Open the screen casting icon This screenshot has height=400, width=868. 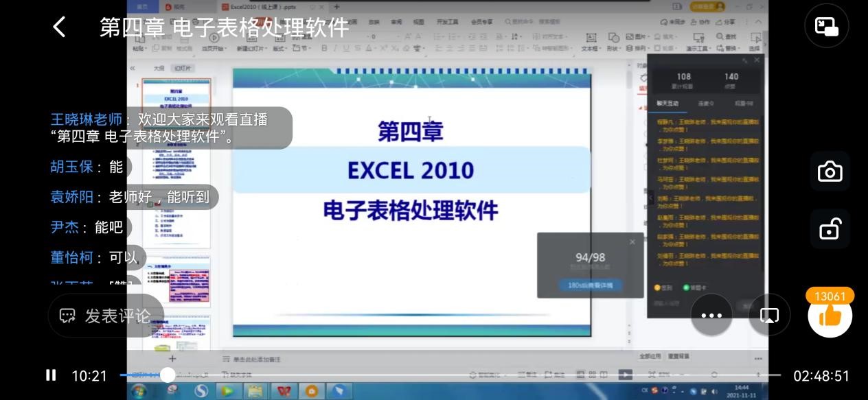[x=769, y=315]
